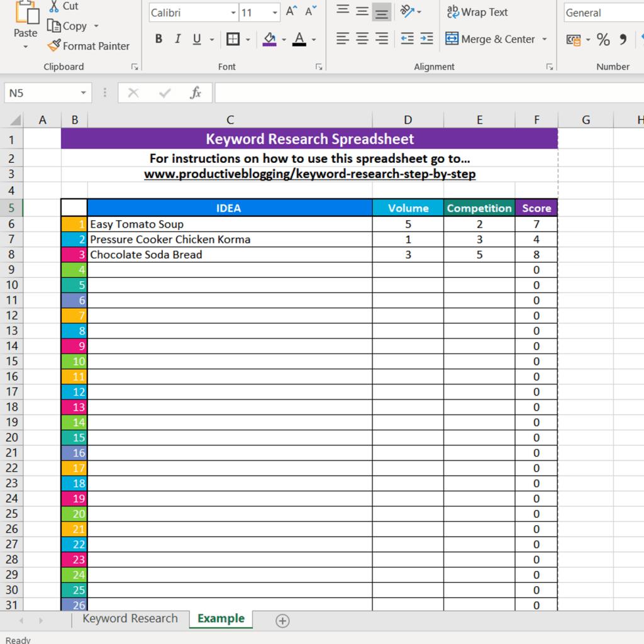Click the Cut command in the Clipboard group
The width and height of the screenshot is (644, 644).
[64, 6]
